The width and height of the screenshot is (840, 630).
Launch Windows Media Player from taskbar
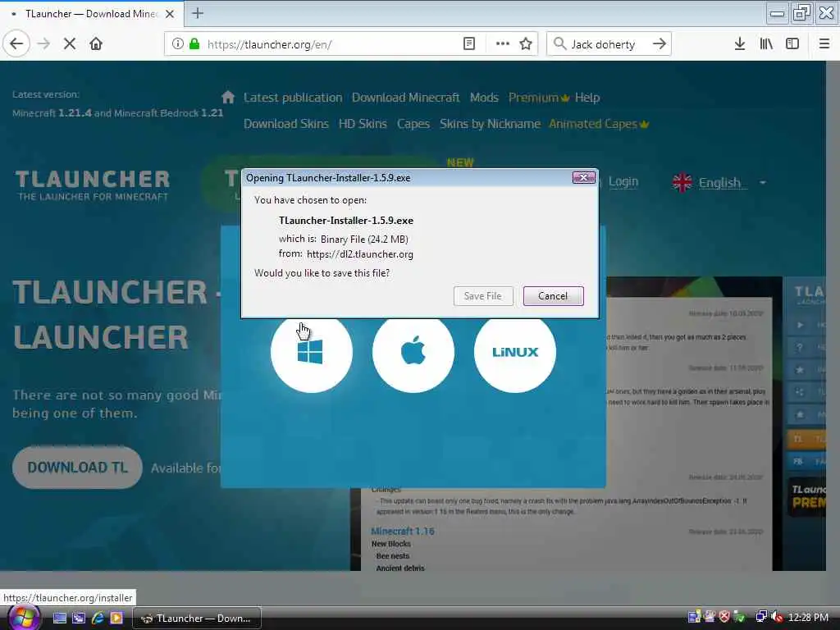pyautogui.click(x=116, y=618)
